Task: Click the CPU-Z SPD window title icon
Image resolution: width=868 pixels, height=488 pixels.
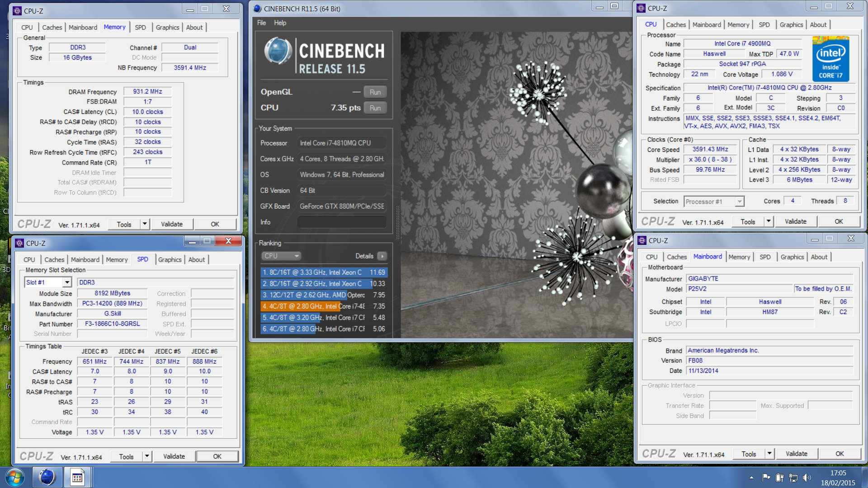Action: (x=19, y=243)
